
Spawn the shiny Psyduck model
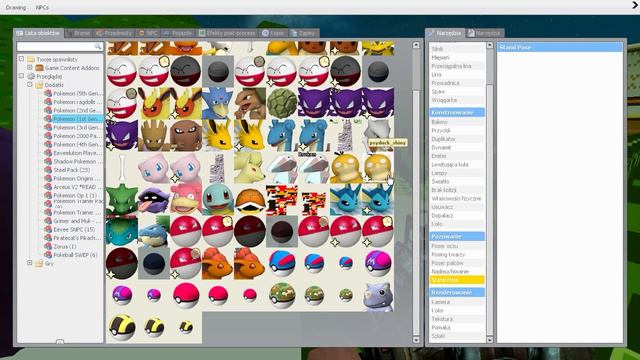point(378,168)
